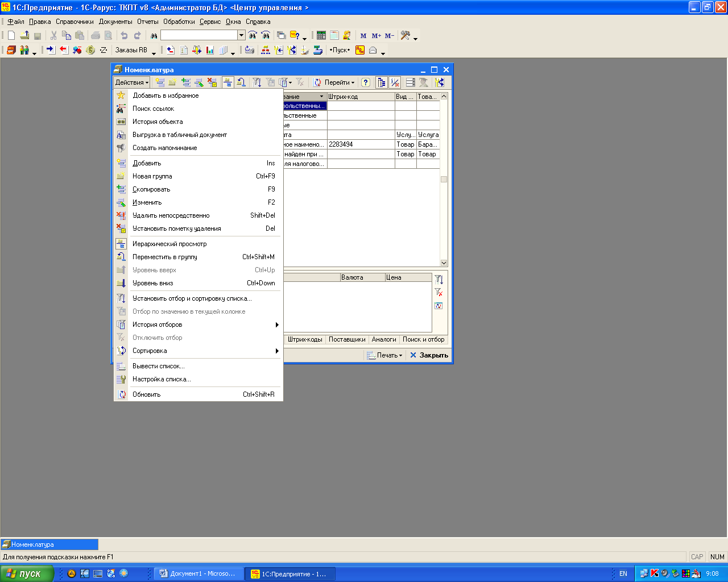Click the •Пуск• toolbar button
The width and height of the screenshot is (728, 582).
[340, 50]
